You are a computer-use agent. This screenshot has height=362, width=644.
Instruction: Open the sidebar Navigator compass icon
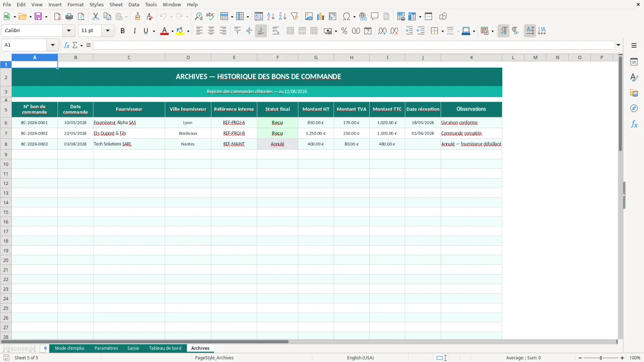coord(634,108)
